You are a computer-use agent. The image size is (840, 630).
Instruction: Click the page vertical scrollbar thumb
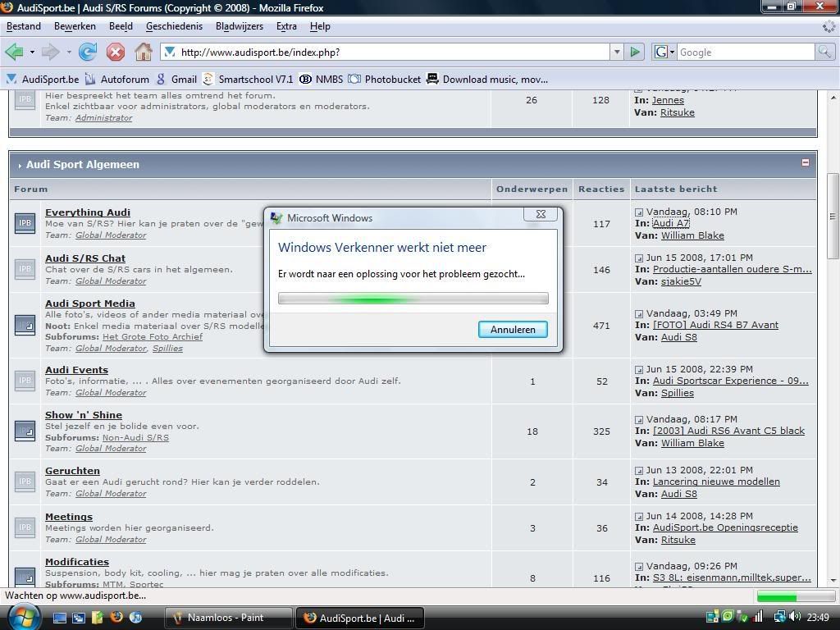pyautogui.click(x=833, y=216)
